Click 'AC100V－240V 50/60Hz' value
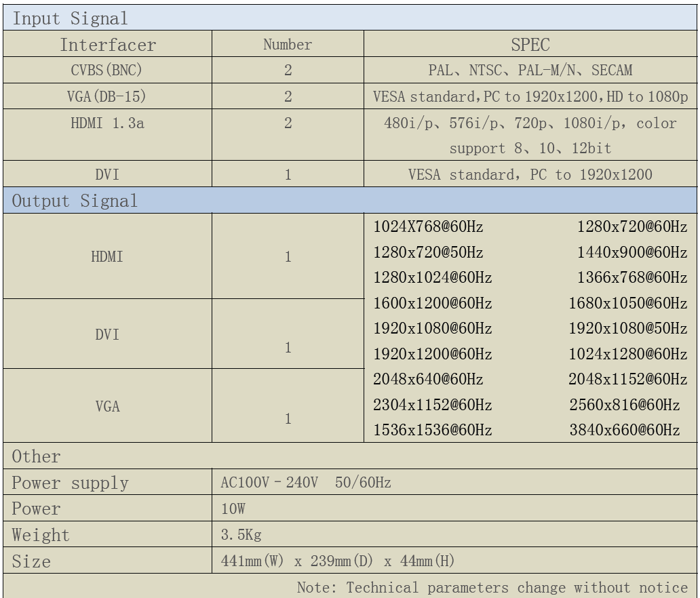This screenshot has height=598, width=700. pyautogui.click(x=306, y=483)
